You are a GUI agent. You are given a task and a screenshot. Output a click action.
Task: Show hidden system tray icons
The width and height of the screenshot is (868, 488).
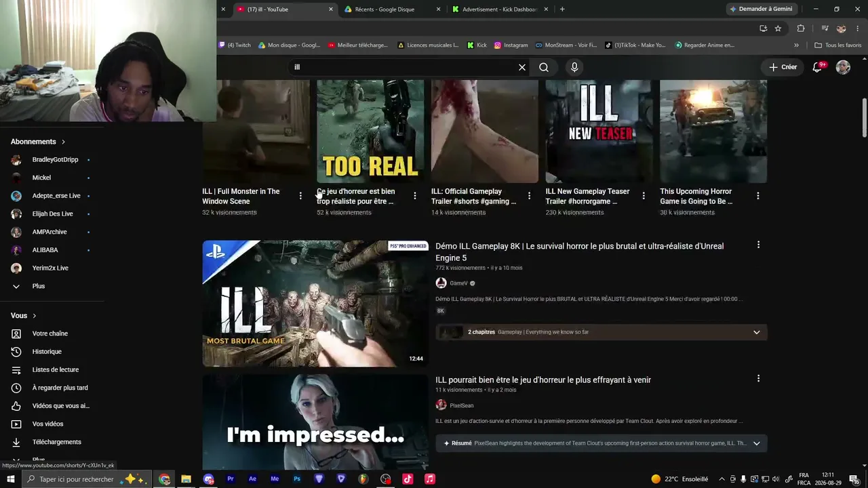coord(722,479)
